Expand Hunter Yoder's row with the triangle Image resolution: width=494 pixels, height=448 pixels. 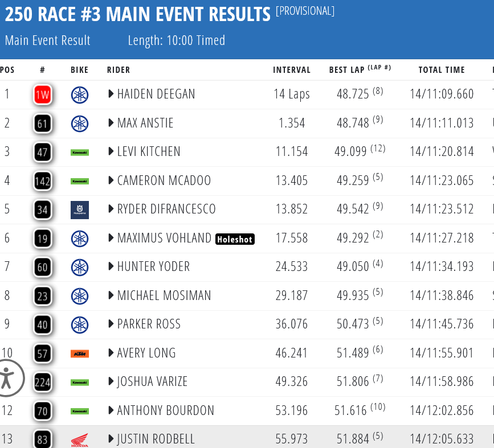tap(111, 266)
